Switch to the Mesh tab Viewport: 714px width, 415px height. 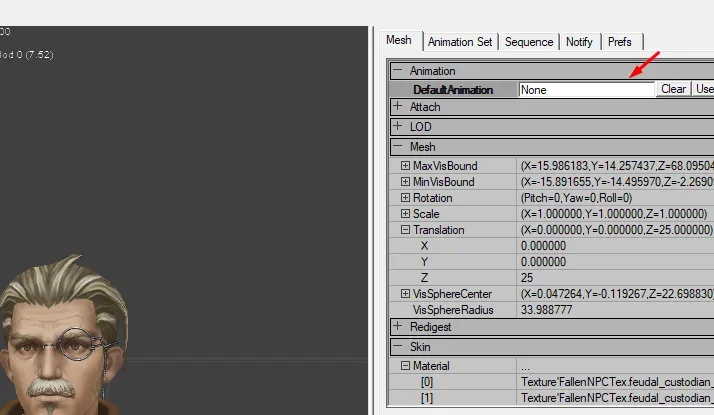(399, 40)
